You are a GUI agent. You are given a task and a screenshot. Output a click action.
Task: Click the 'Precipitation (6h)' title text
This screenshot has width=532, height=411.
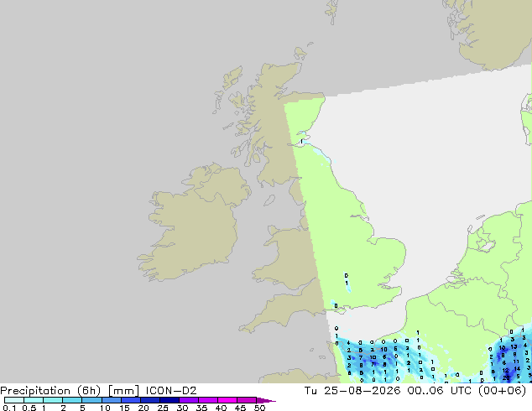pos(50,391)
